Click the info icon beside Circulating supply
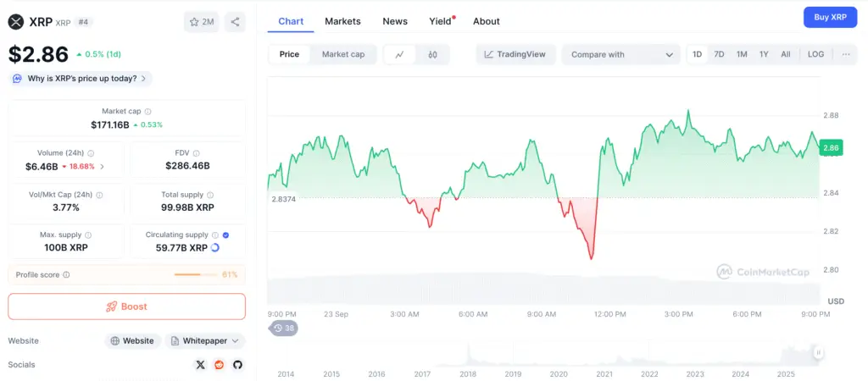Screen dimensions: 868x381 (215, 235)
